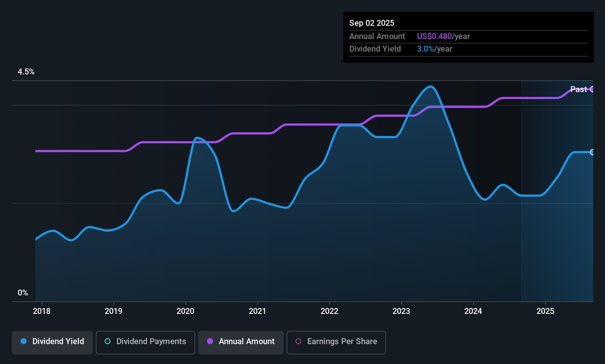Click the 3.0% dividend yield value
The image size is (605, 364).
[x=425, y=49]
